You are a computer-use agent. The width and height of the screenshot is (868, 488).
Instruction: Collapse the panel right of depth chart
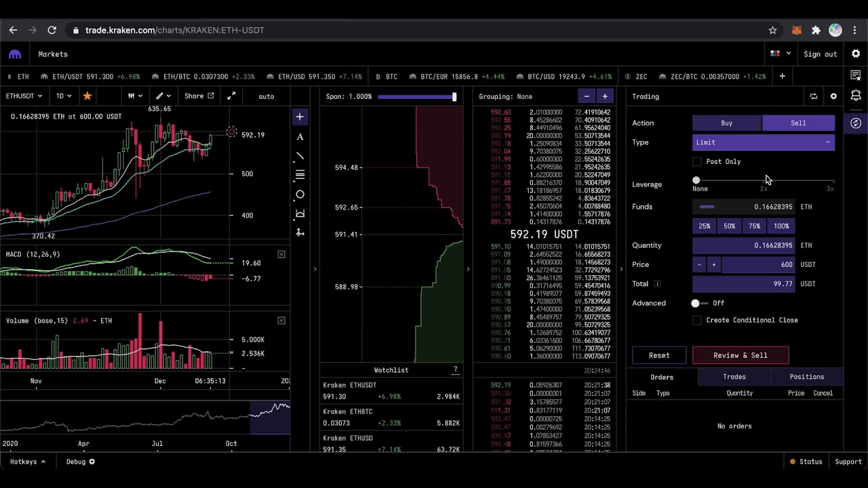(468, 269)
